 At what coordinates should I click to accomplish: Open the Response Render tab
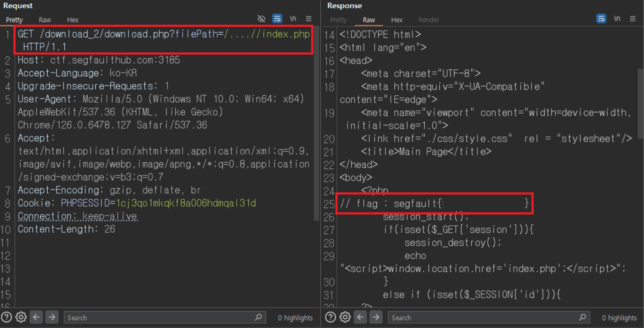pyautogui.click(x=428, y=20)
